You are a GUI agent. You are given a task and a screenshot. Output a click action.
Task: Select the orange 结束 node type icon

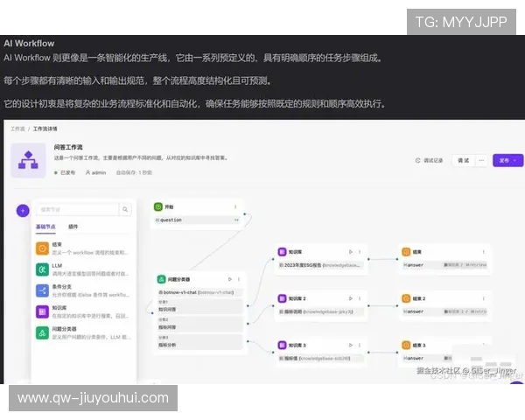click(42, 248)
